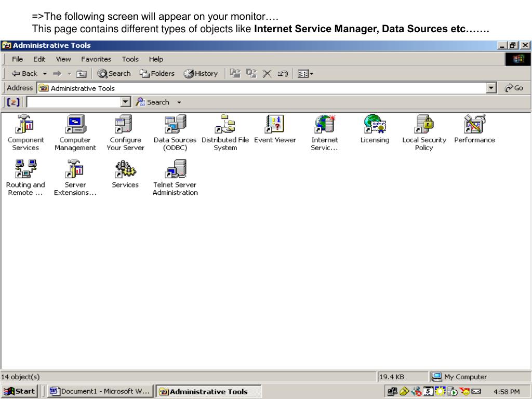
Task: Expand the Address bar dropdown
Action: (x=491, y=88)
